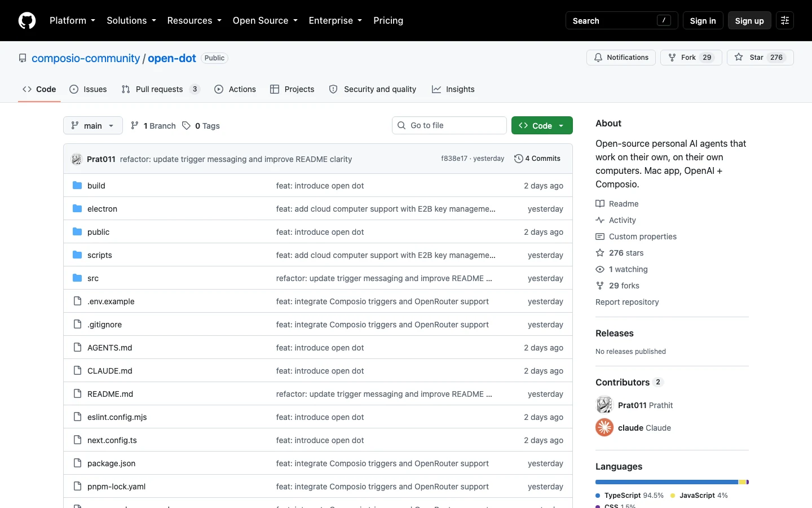Open the green Code dropdown button
The height and width of the screenshot is (508, 812).
542,125
